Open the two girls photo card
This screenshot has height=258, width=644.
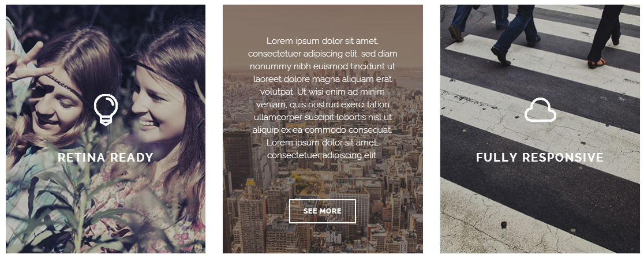tap(106, 129)
